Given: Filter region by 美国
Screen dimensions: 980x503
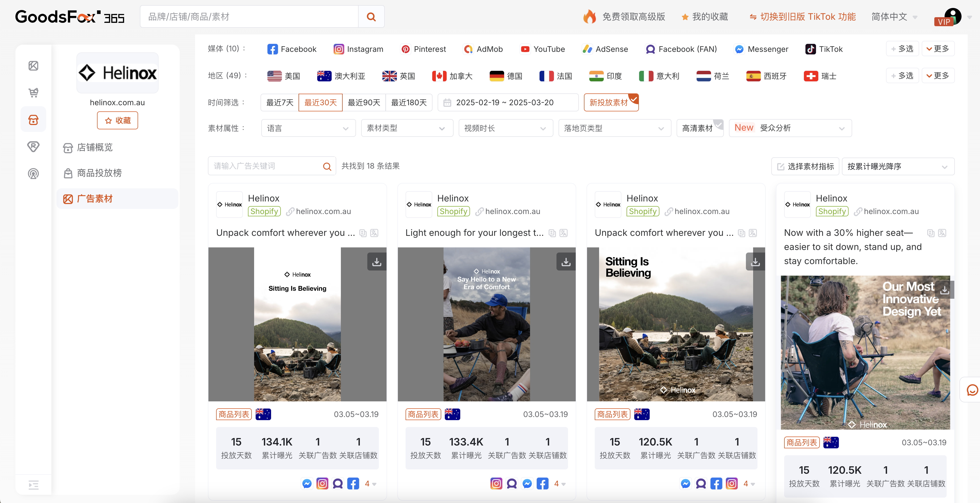Looking at the screenshot, I should (284, 76).
